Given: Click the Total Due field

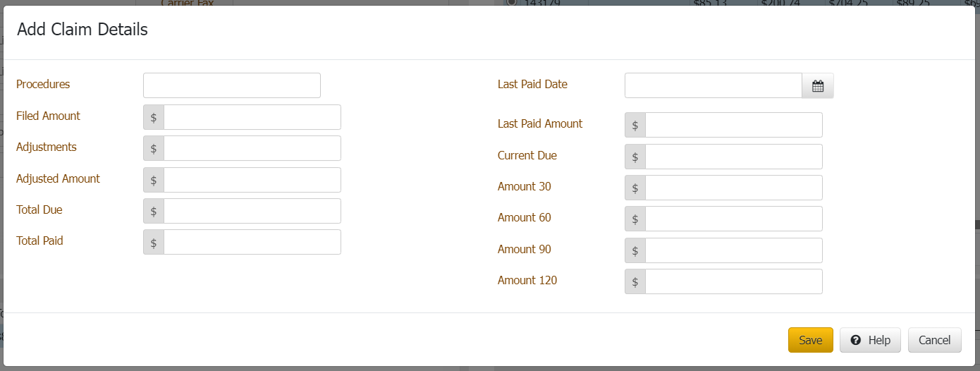Looking at the screenshot, I should [252, 211].
